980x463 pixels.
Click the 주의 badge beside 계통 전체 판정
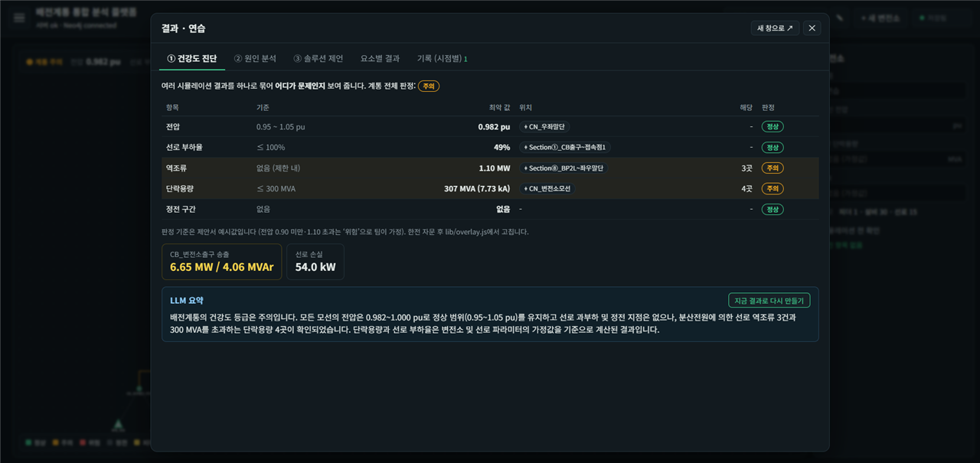(x=429, y=86)
